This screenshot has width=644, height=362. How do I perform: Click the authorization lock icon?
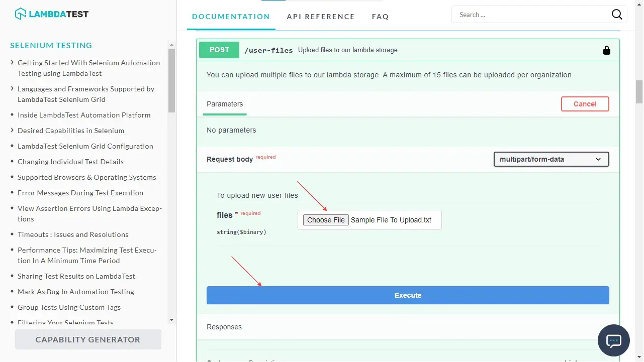pos(606,50)
